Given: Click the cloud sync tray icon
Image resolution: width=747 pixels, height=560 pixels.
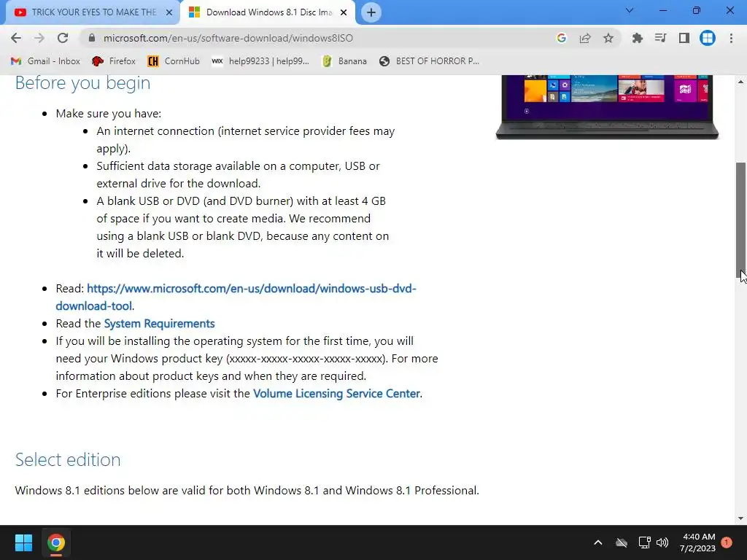Looking at the screenshot, I should 622,542.
